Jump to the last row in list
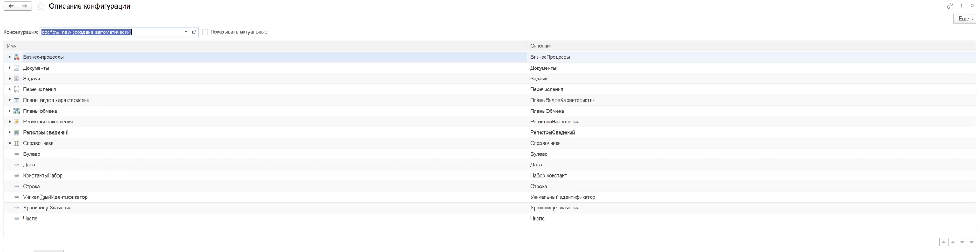980x252 pixels. coord(971,242)
